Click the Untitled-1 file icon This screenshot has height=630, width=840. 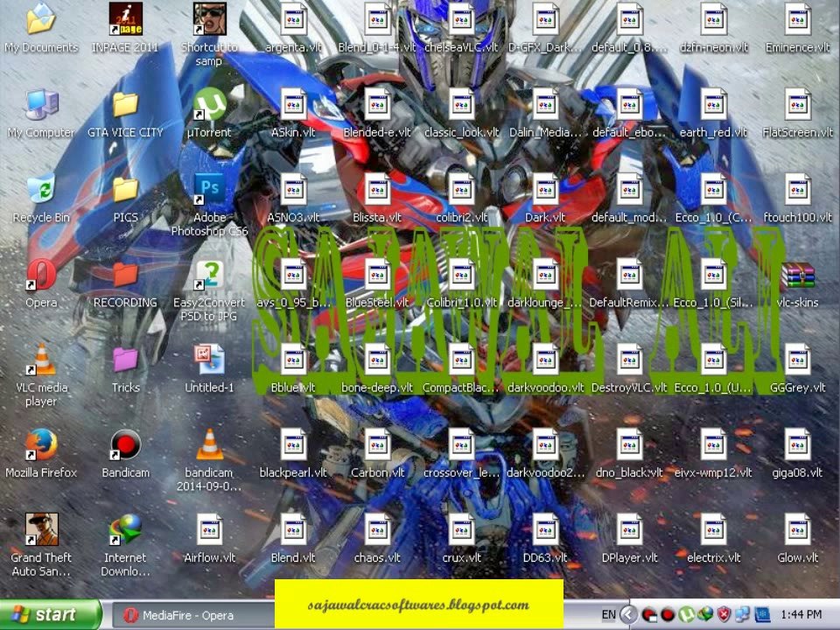pyautogui.click(x=209, y=360)
